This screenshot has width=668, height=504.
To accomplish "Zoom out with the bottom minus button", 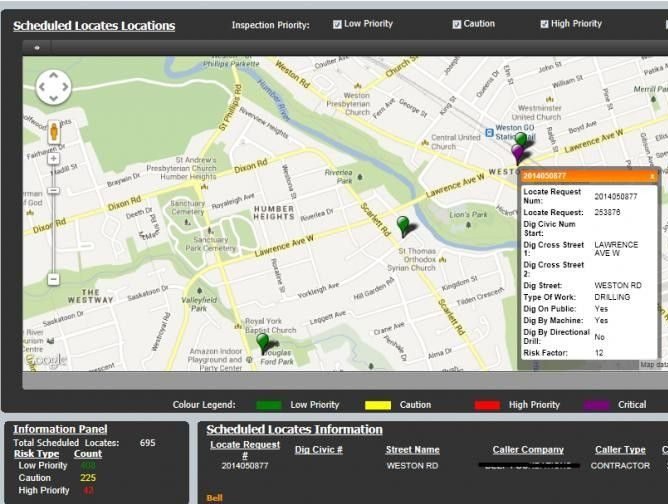I will point(53,279).
